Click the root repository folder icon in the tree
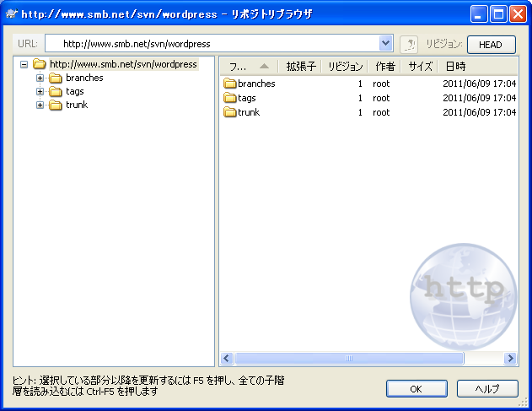 click(x=40, y=64)
